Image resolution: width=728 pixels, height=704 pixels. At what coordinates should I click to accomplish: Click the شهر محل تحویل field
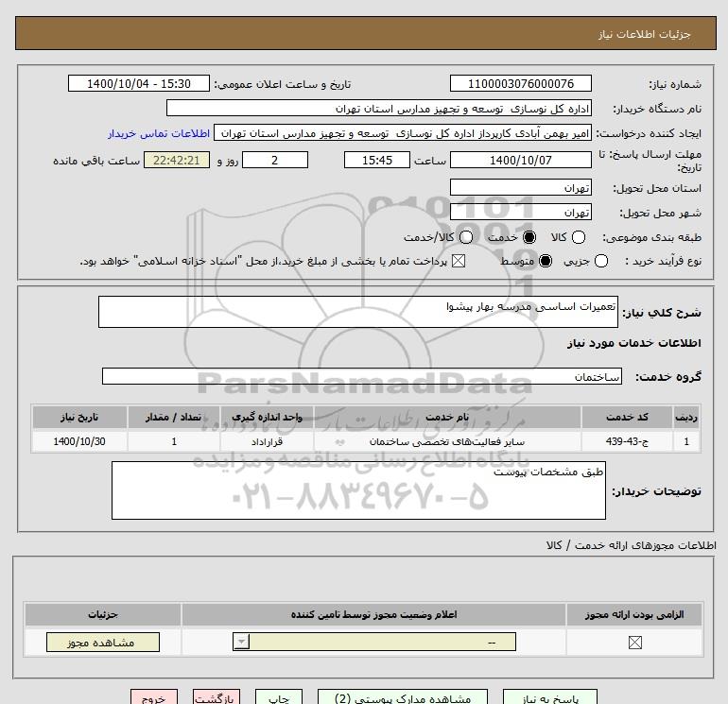tap(520, 212)
